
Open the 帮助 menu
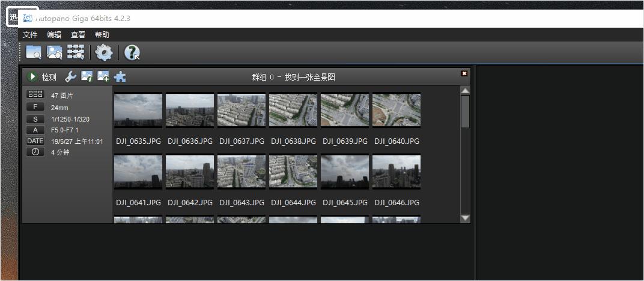(102, 34)
